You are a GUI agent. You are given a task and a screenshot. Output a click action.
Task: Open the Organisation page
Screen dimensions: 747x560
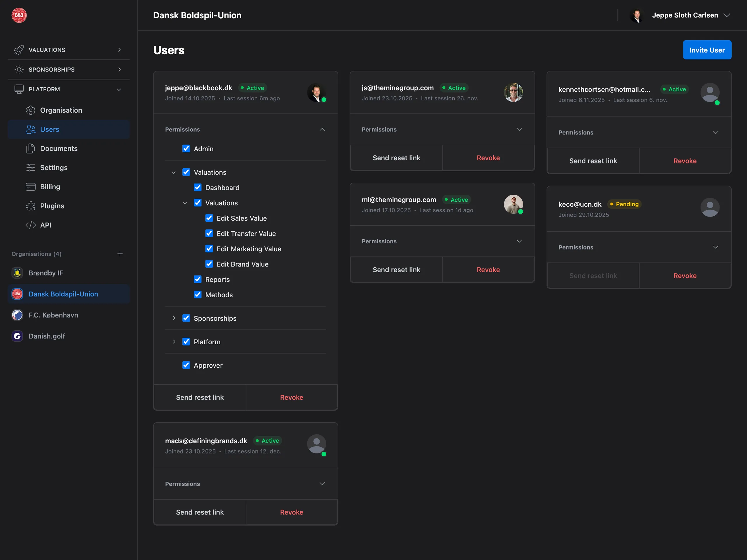[x=69, y=110]
